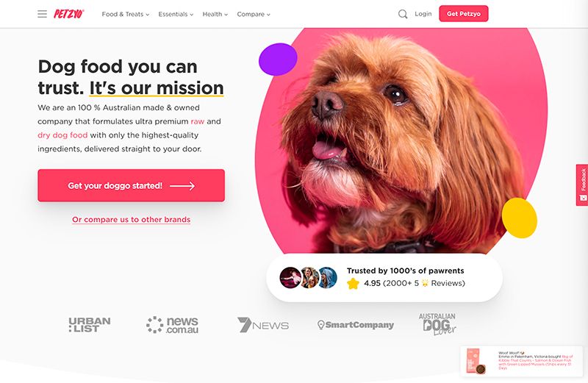
Task: Open the hamburger menu icon
Action: coord(43,14)
